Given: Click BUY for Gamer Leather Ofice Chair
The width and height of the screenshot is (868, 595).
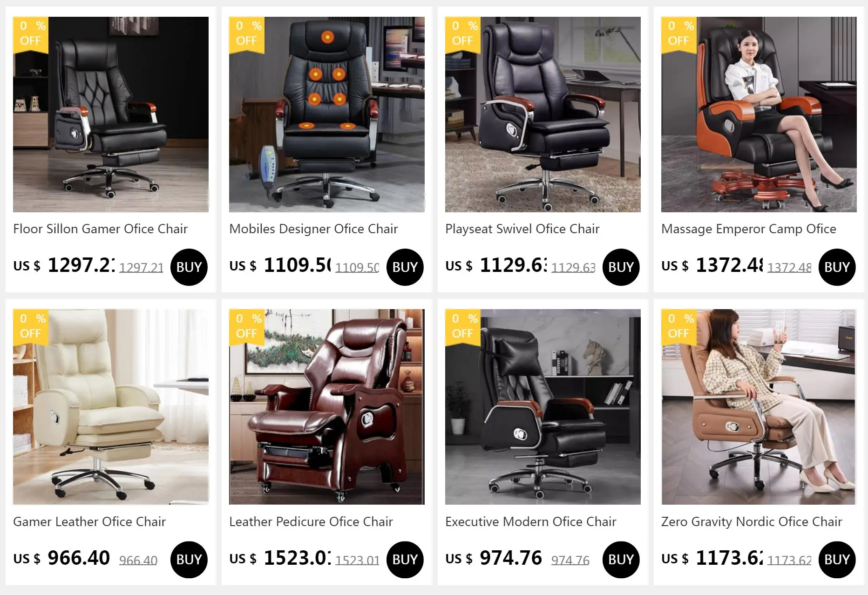Looking at the screenshot, I should point(189,560).
